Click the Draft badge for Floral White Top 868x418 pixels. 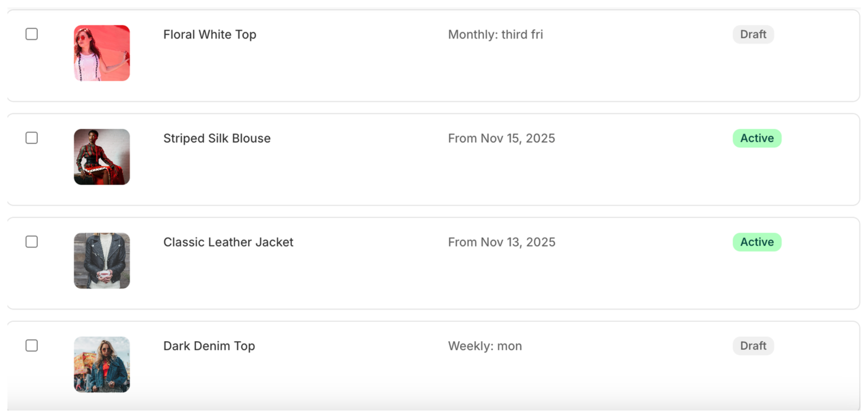click(753, 34)
